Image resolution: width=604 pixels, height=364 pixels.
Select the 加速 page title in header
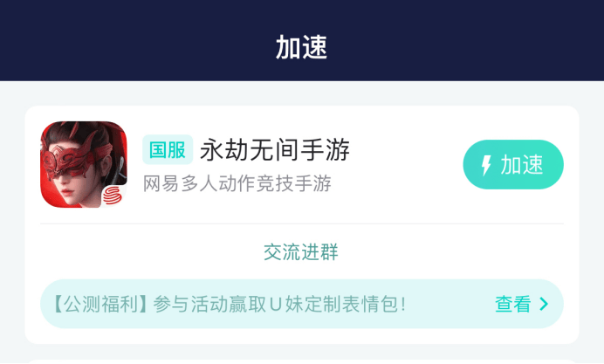(301, 48)
